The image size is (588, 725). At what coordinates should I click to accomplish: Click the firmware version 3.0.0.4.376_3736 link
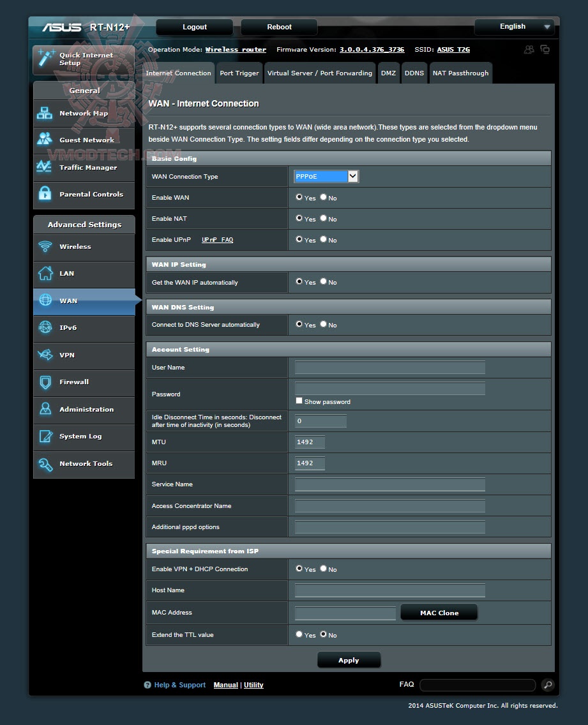(372, 50)
